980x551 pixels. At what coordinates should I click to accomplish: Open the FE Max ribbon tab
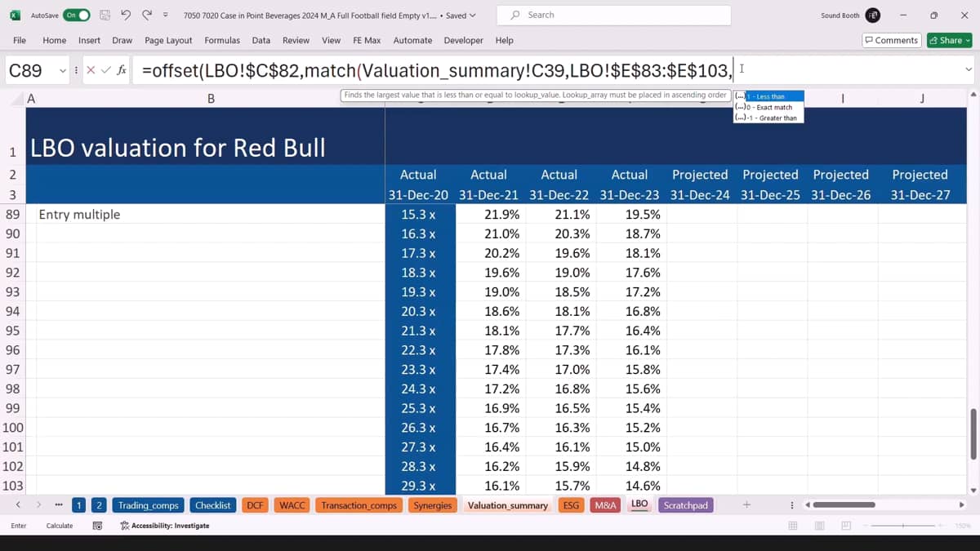tap(367, 40)
